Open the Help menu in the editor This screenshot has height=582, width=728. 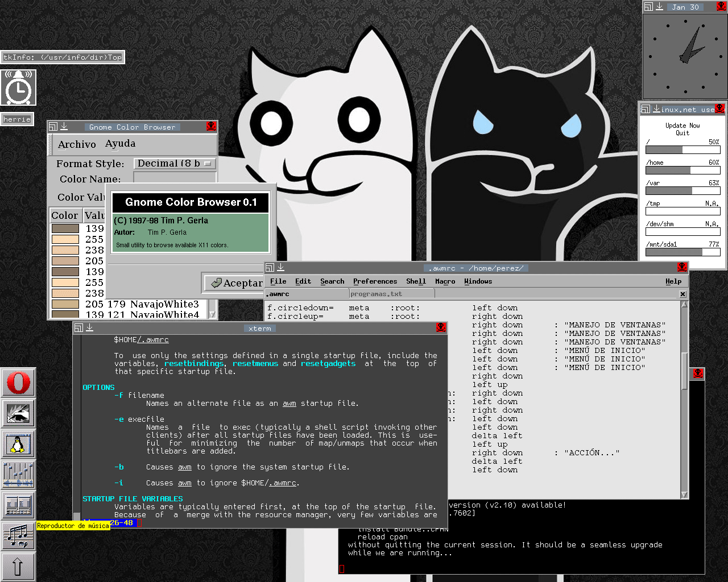coord(673,281)
